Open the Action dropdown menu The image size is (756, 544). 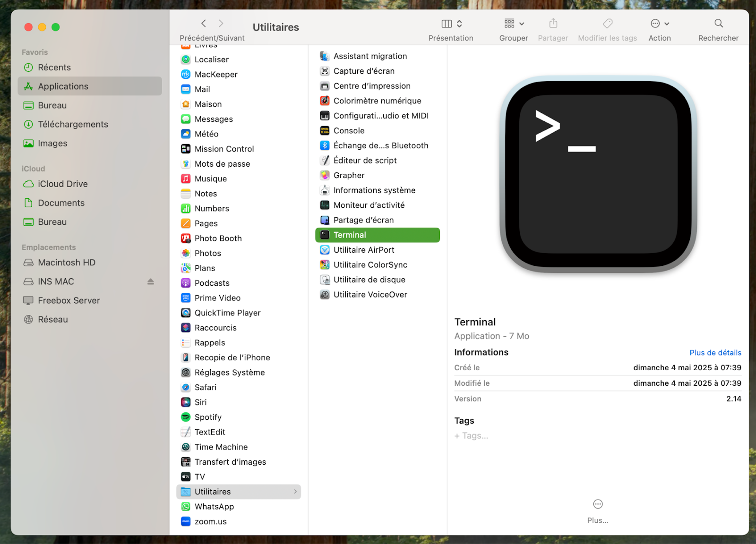coord(660,23)
